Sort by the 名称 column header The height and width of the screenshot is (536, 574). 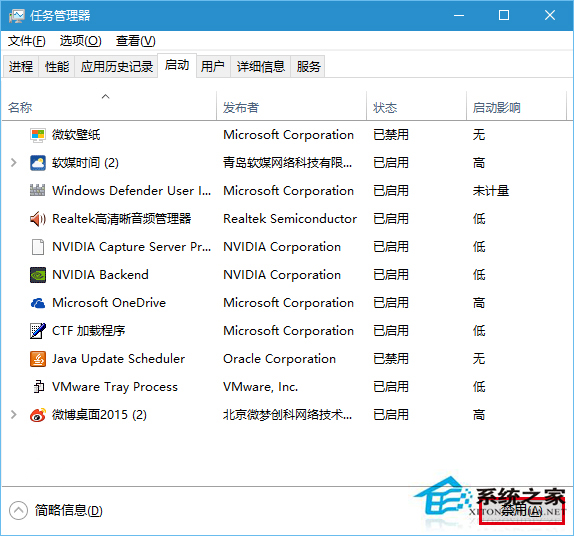[109, 106]
